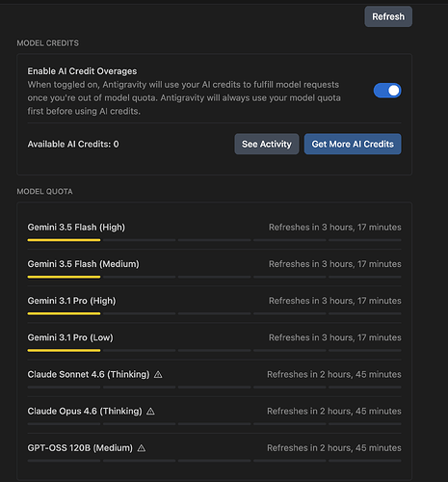The image size is (448, 482).
Task: Select the GPT-OSS 120B (Medium) label
Action: pyautogui.click(x=80, y=448)
